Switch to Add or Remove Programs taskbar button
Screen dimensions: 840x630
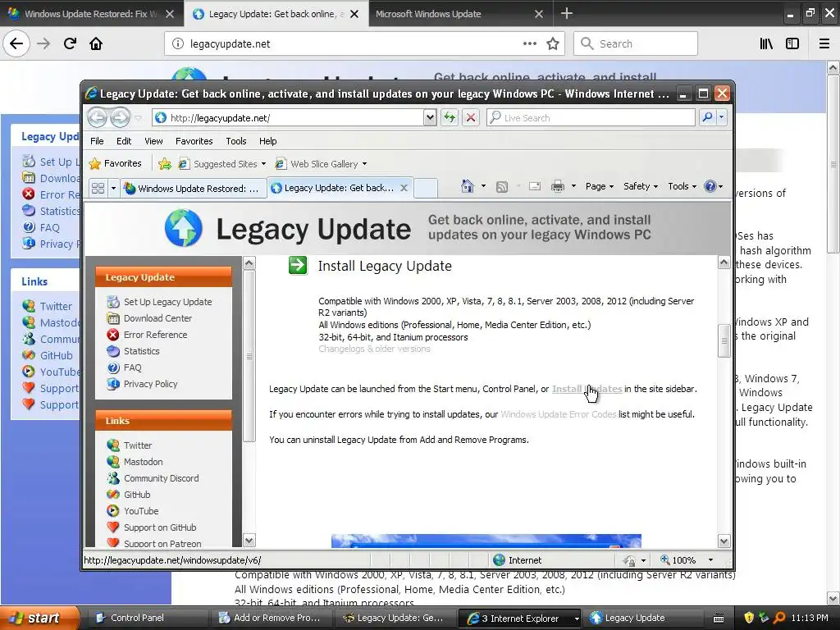click(271, 618)
